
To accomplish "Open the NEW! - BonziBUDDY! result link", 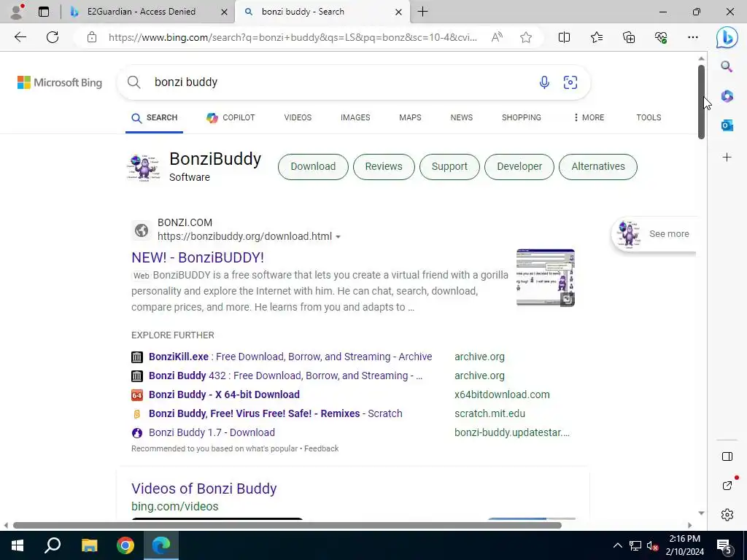I will [198, 257].
